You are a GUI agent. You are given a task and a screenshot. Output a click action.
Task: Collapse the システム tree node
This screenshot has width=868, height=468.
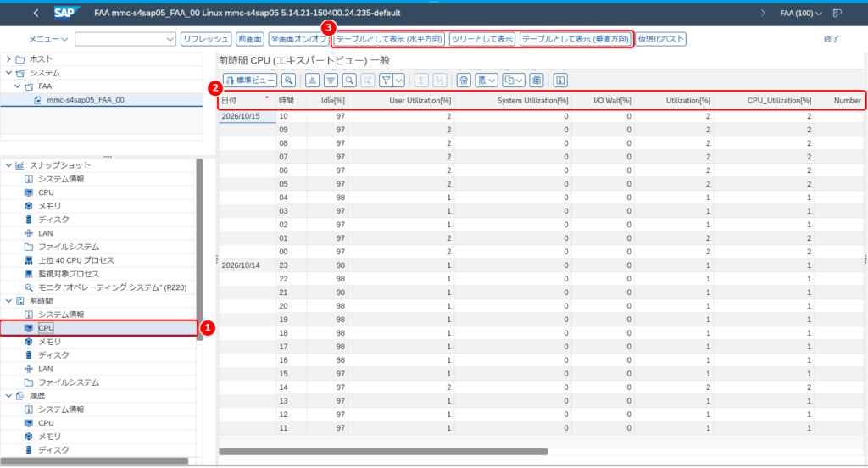(8, 73)
